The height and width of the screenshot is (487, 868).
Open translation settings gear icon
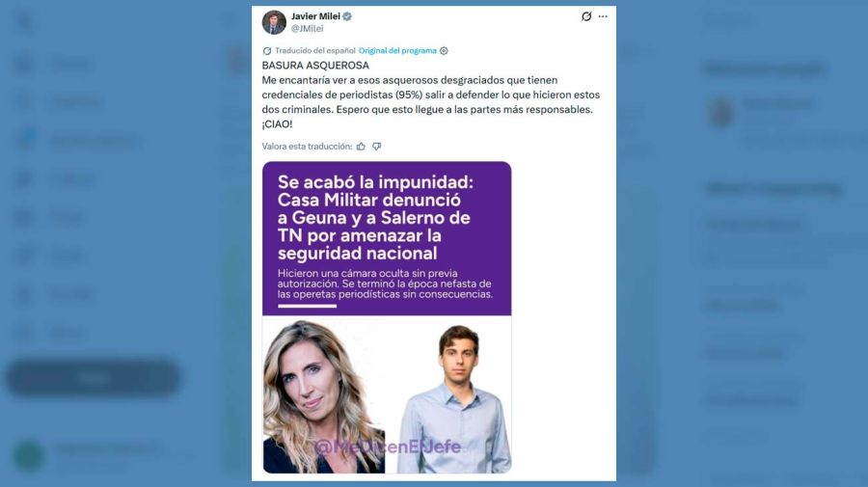[x=444, y=51]
